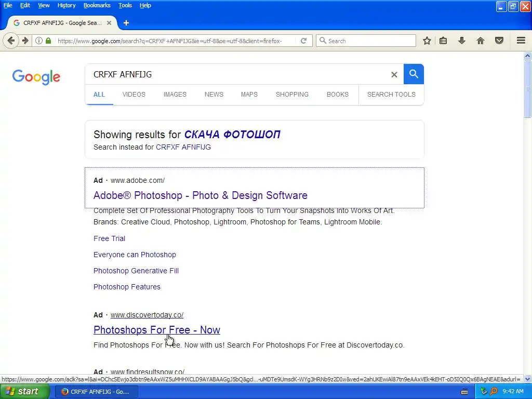The image size is (532, 399).
Task: Switch to the IMAGES tab
Action: [175, 95]
